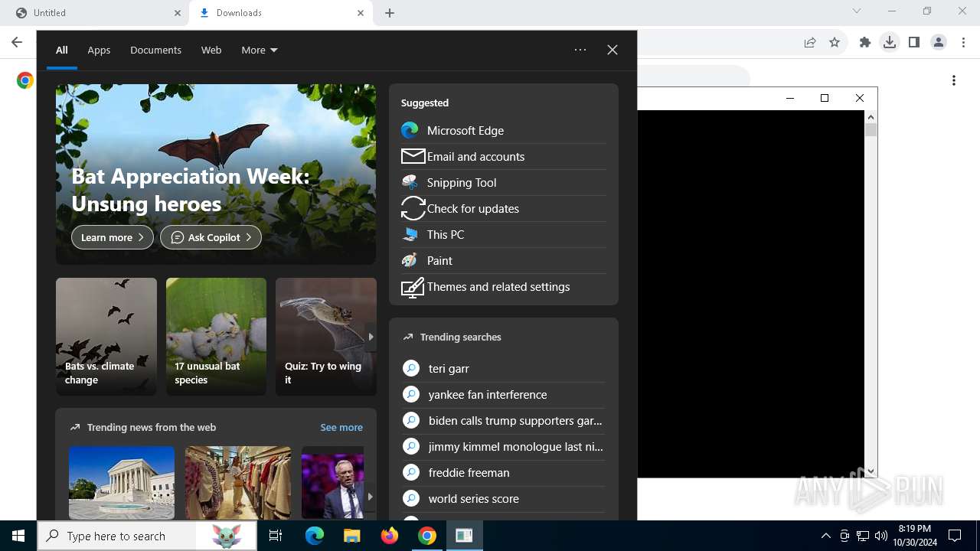Advance trending news carousel right arrow
980x551 pixels.
[371, 496]
